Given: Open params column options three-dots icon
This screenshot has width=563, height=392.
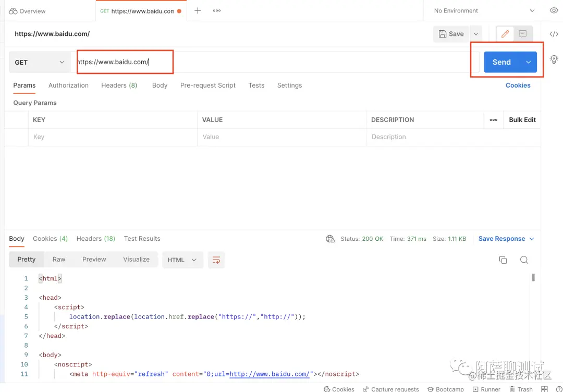Looking at the screenshot, I should (494, 120).
